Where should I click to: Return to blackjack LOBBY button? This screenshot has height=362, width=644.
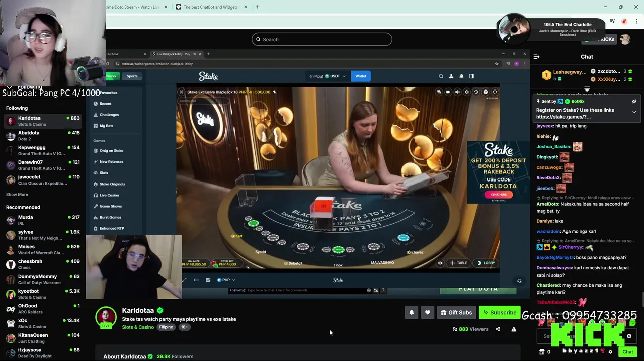coord(486,263)
